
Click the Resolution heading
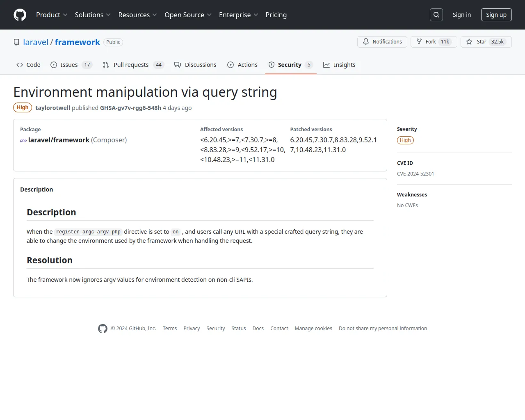(50, 260)
